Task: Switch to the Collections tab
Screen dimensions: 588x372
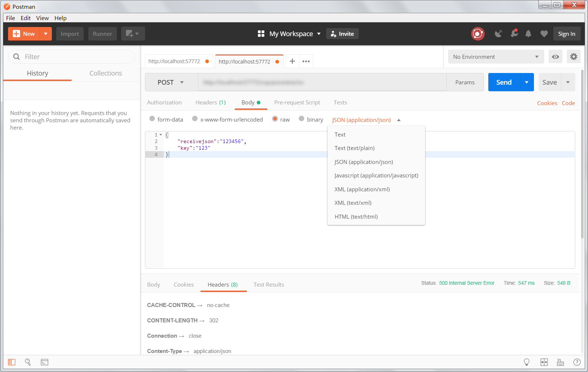Action: (106, 73)
